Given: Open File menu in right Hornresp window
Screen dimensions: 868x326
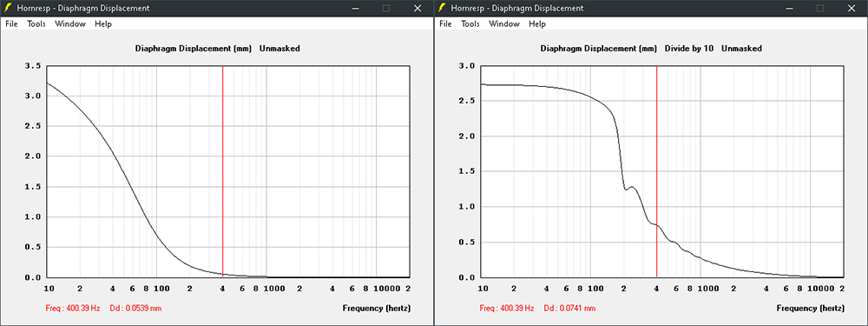Looking at the screenshot, I should click(x=445, y=23).
